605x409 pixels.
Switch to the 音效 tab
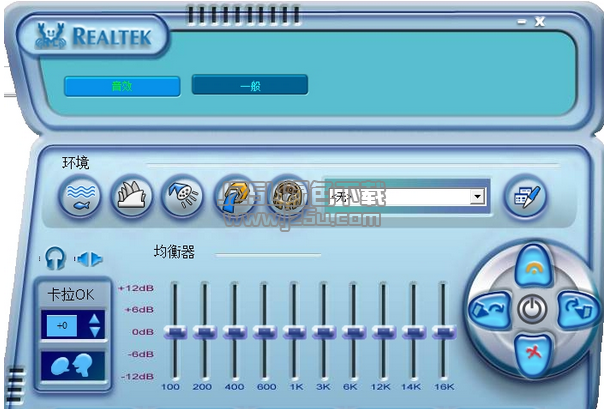pyautogui.click(x=122, y=86)
